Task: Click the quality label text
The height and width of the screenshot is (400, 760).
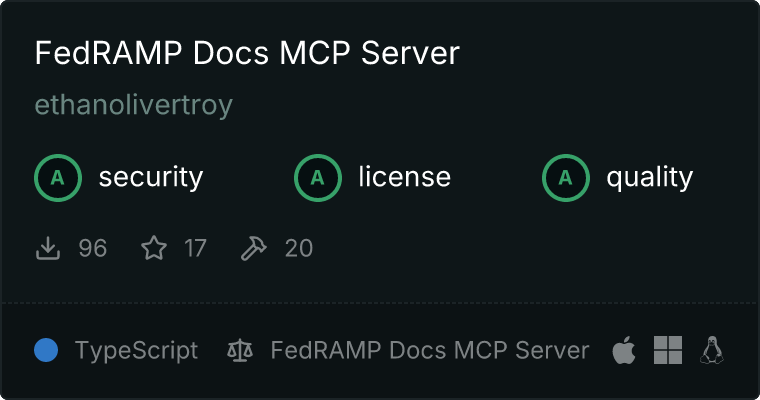Action: (649, 177)
